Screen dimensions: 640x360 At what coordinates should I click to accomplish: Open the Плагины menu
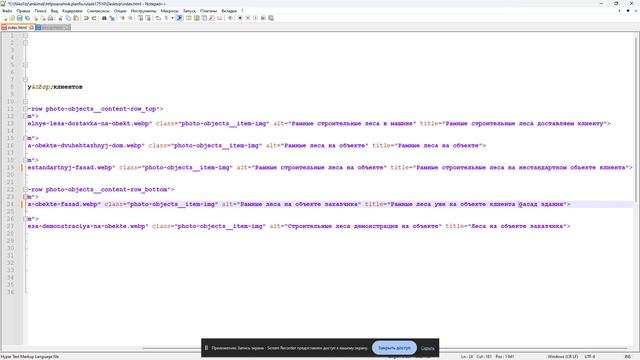coord(209,11)
